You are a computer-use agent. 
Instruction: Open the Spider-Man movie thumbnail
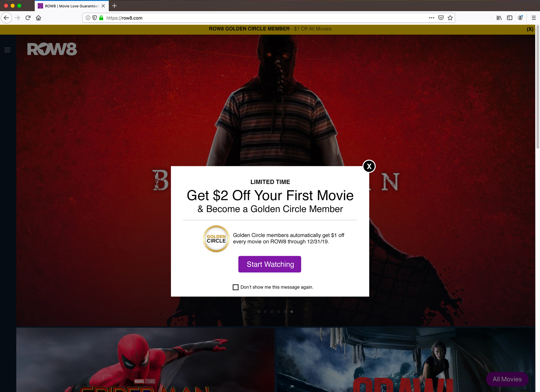pyautogui.click(x=145, y=360)
